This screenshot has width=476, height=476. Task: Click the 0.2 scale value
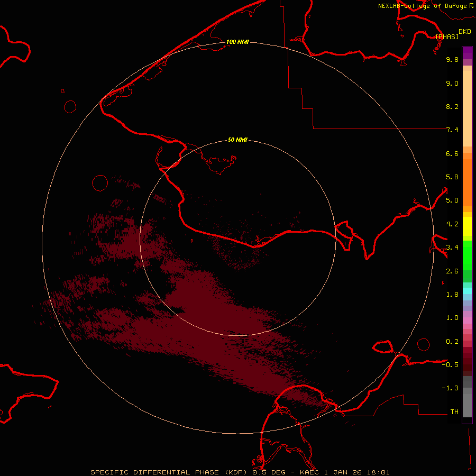tap(452, 342)
